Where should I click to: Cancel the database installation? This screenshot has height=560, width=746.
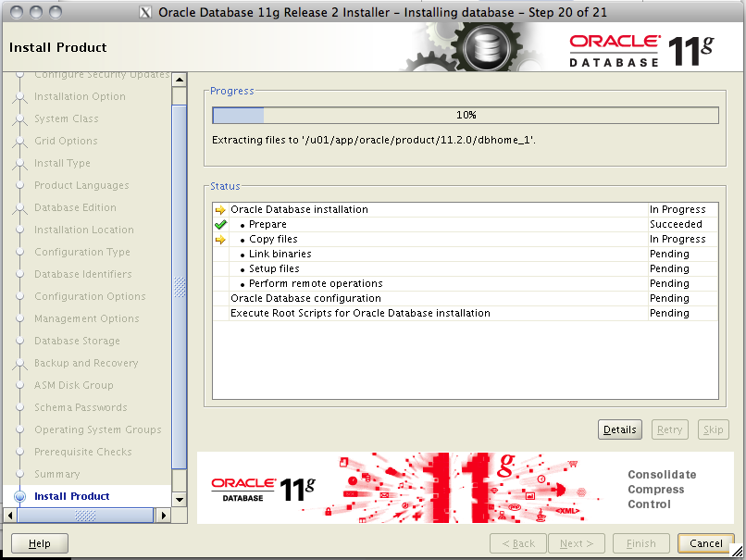coord(705,543)
